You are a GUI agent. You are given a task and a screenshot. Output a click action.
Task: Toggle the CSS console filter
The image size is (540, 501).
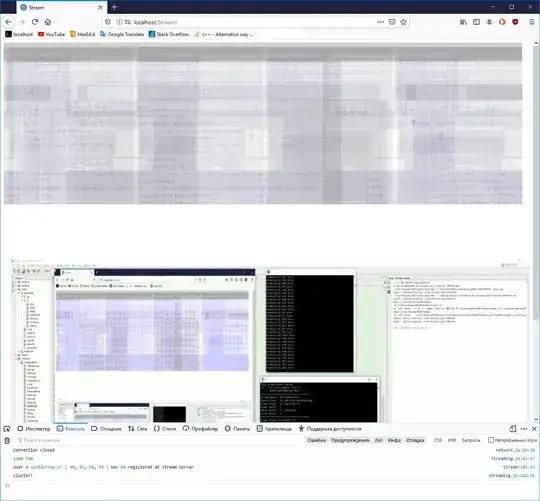click(438, 440)
